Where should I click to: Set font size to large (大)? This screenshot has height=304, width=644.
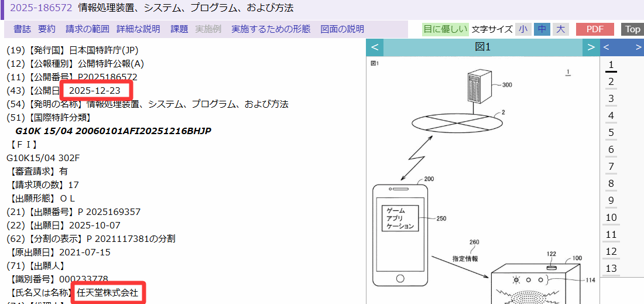pos(561,29)
